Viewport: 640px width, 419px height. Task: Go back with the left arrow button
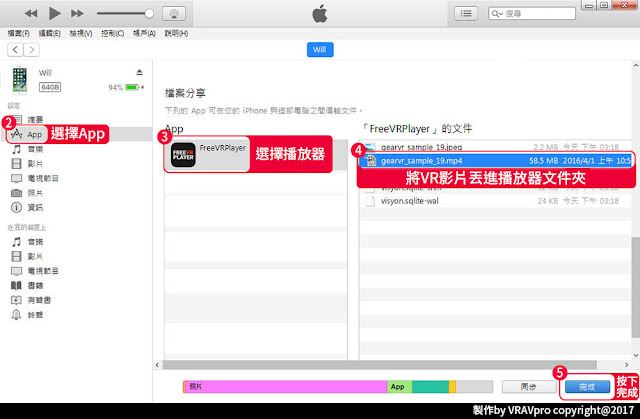(15, 50)
